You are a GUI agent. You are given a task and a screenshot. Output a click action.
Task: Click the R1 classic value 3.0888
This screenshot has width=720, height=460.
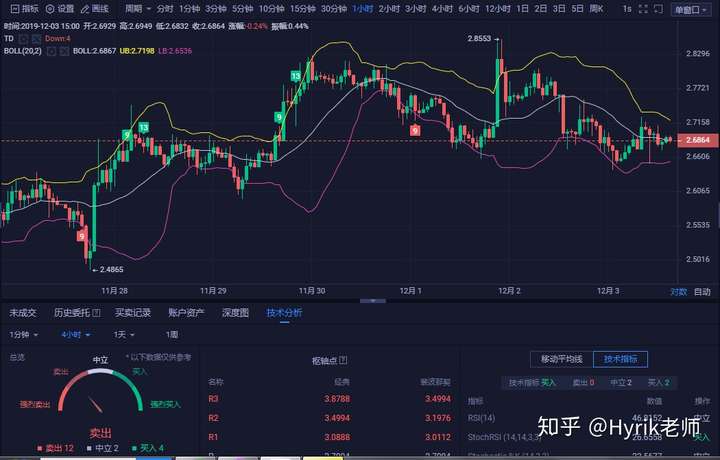coord(337,437)
